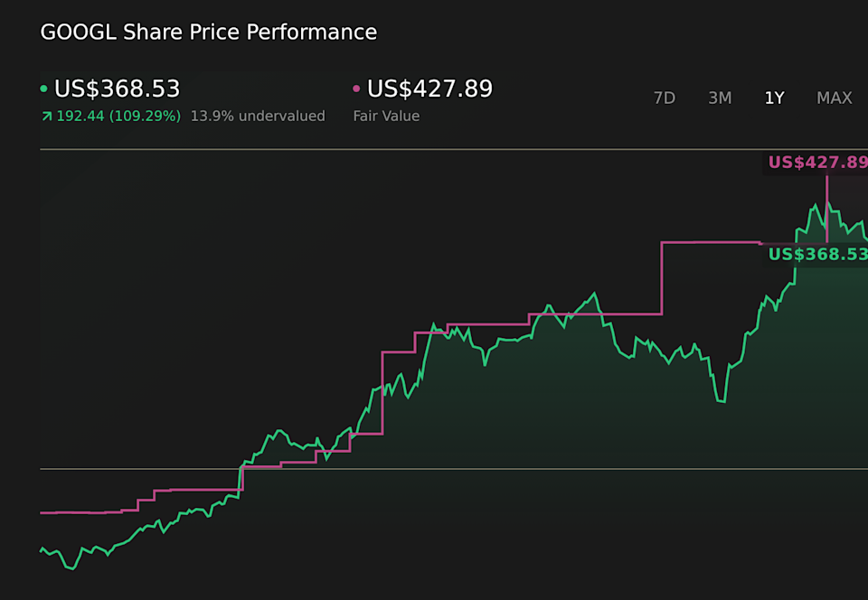The width and height of the screenshot is (868, 600).
Task: Click the green US$368.53 chart label
Action: click(817, 255)
